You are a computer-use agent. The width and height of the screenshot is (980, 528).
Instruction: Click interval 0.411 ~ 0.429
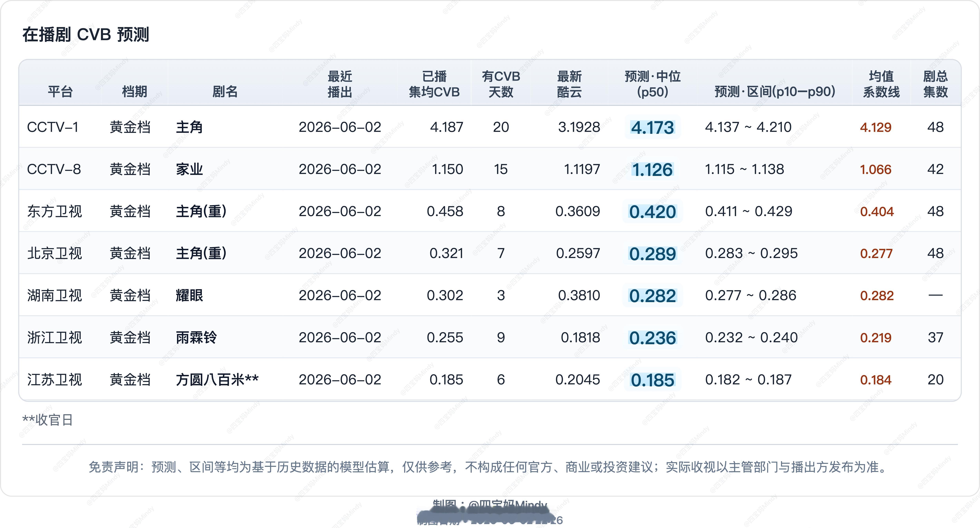point(749,212)
